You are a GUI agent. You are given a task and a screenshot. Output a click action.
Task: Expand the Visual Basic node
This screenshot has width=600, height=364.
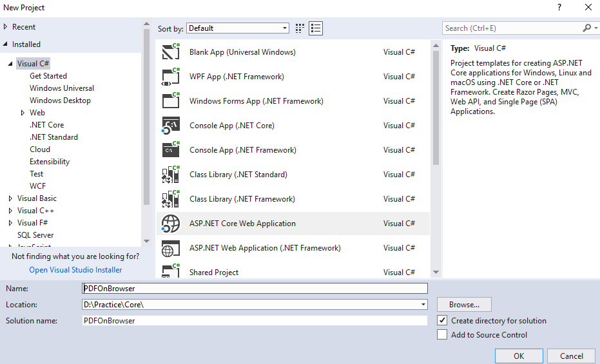pos(10,198)
